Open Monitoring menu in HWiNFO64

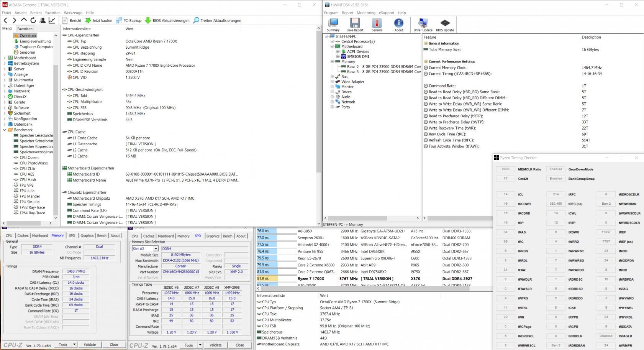tap(366, 13)
